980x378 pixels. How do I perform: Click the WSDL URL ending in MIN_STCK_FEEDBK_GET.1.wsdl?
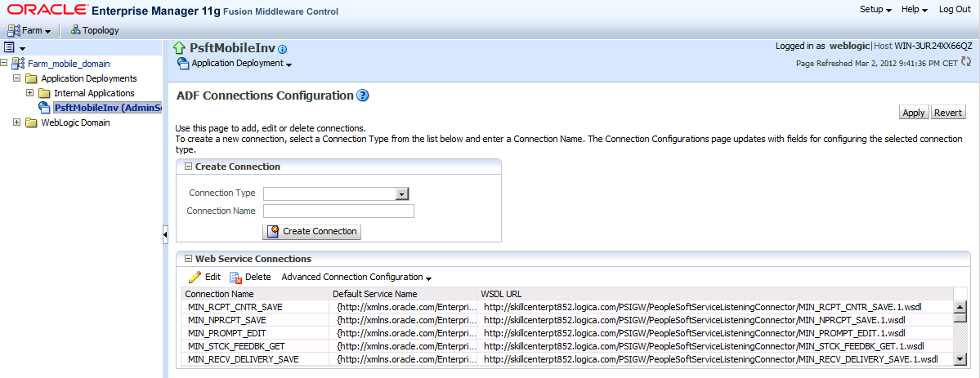704,346
